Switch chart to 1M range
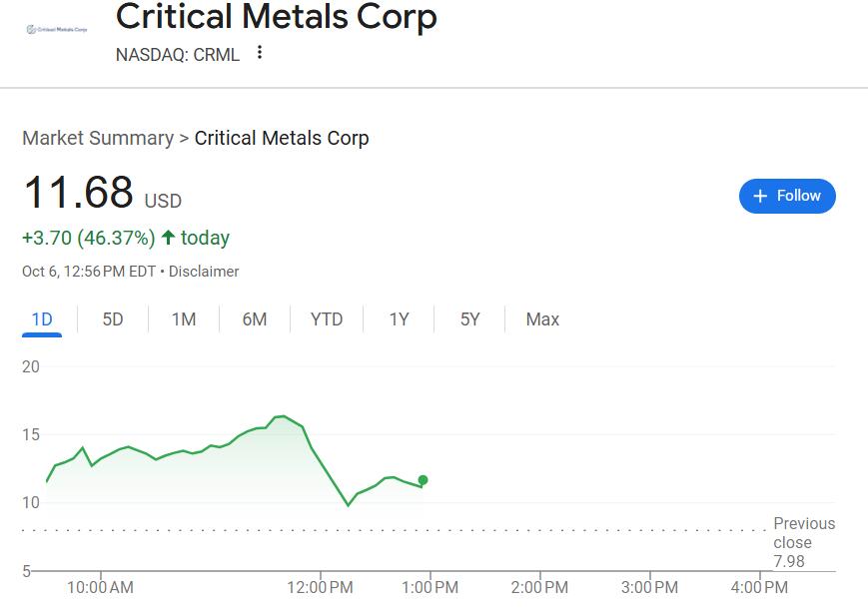The image size is (868, 616). click(x=184, y=319)
